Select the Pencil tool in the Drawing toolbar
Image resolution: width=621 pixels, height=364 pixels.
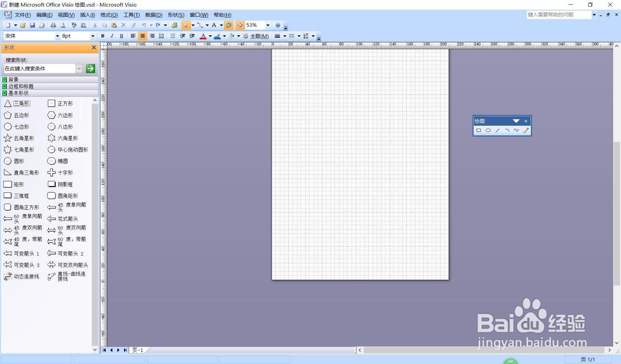(526, 130)
